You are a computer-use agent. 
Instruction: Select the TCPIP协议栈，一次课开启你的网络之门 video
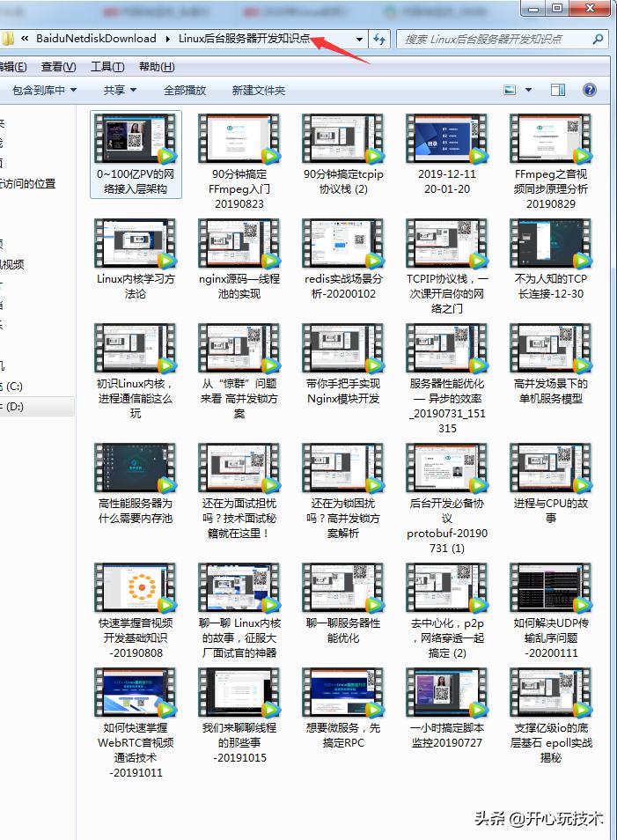447,266
